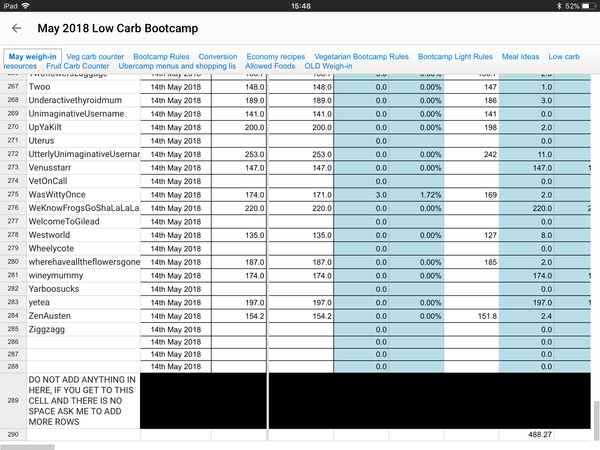Image resolution: width=600 pixels, height=450 pixels.
Task: Open the Bootcamp Rules tab
Action: pyautogui.click(x=162, y=57)
